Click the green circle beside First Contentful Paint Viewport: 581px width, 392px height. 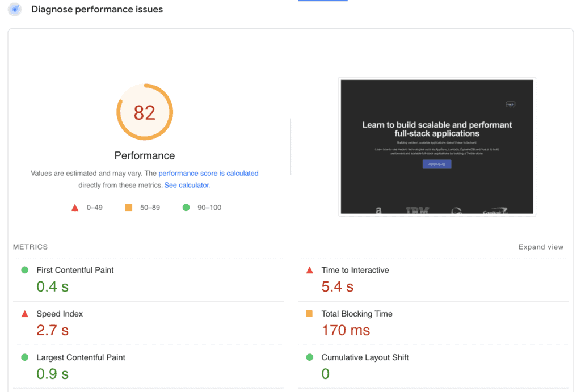23,270
